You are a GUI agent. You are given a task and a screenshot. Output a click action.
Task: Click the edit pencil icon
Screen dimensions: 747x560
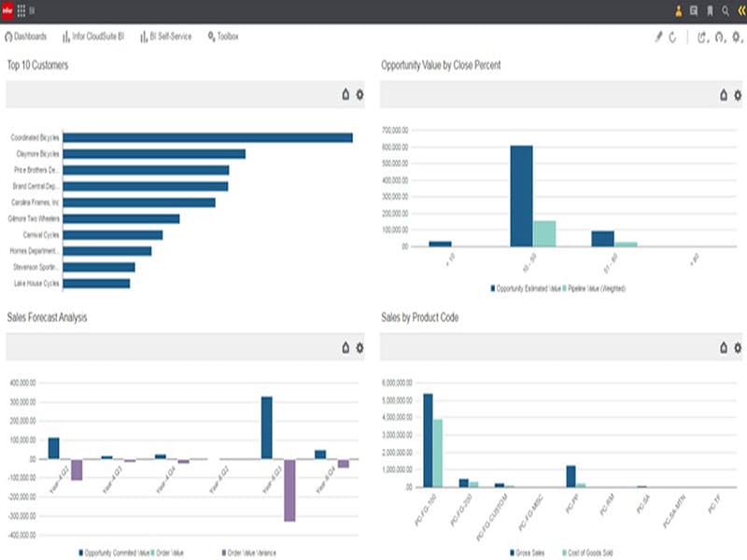(657, 37)
